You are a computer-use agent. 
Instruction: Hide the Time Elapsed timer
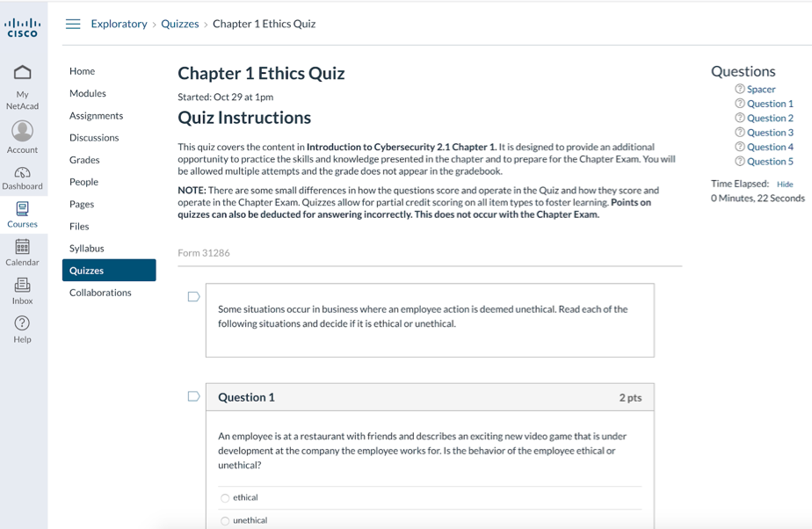pyautogui.click(x=785, y=185)
